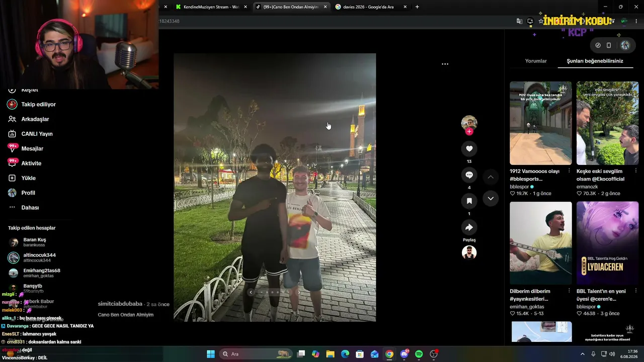The image size is (644, 362).
Task: Open the Keşke eski sevgilim video thumbnail
Action: (607, 123)
